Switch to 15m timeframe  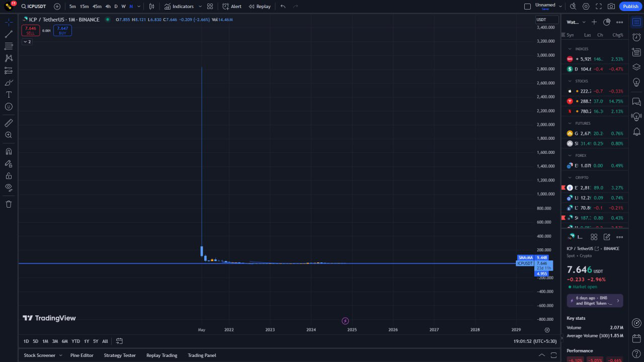point(84,7)
